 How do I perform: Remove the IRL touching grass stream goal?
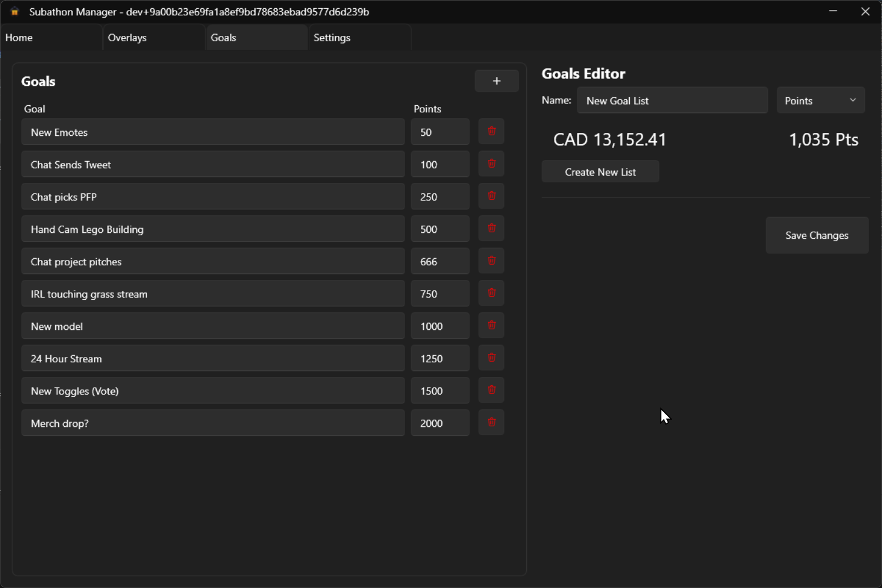(x=491, y=293)
